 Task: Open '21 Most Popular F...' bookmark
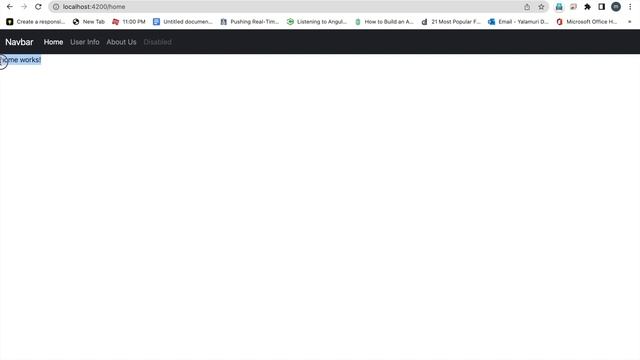[451, 22]
